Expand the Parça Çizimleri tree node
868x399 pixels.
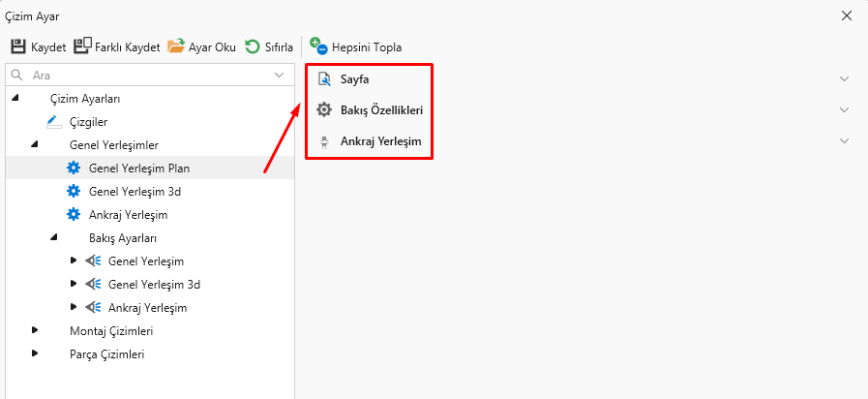pyautogui.click(x=36, y=354)
